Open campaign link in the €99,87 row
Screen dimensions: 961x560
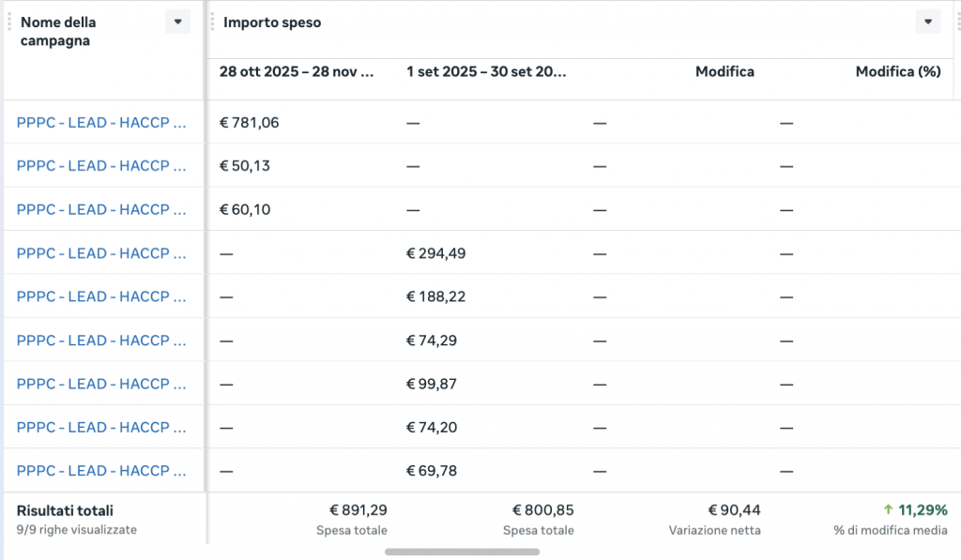pos(101,384)
